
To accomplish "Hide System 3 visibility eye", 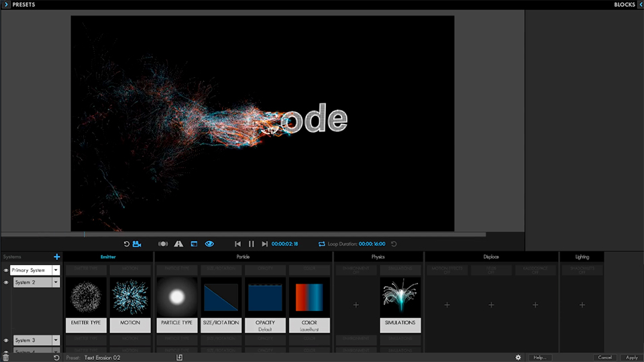I will [x=6, y=341].
